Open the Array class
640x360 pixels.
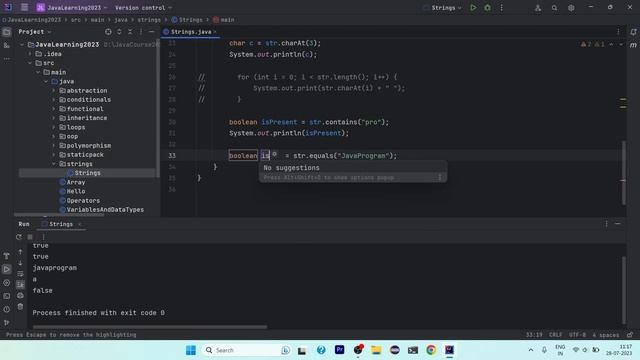(76, 182)
